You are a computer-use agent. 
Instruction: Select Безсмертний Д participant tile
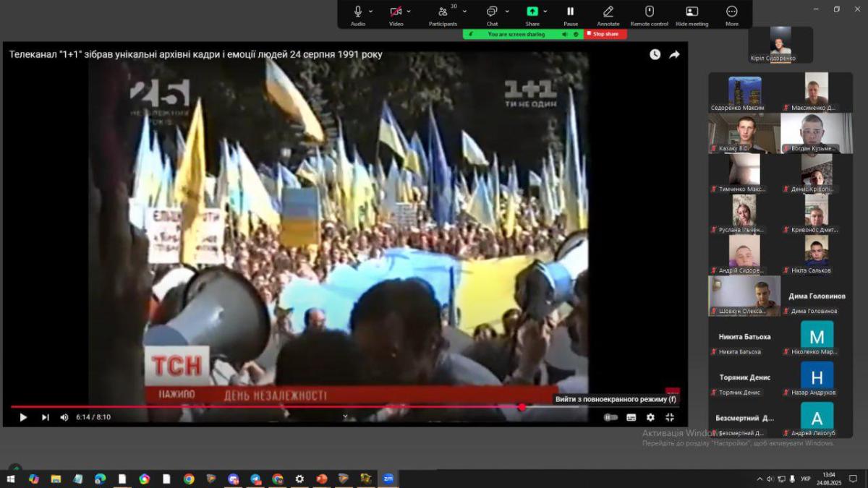(744, 418)
